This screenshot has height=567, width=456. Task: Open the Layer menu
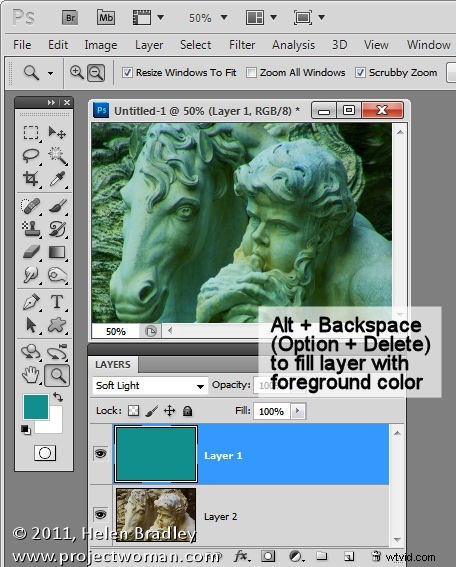(x=149, y=45)
